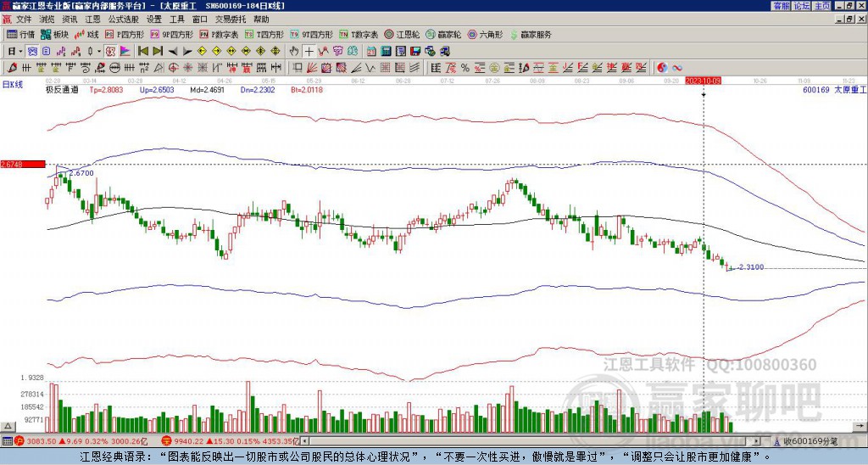Click the 主页 homepage button
Screen dimensions: 868x465
point(822,6)
